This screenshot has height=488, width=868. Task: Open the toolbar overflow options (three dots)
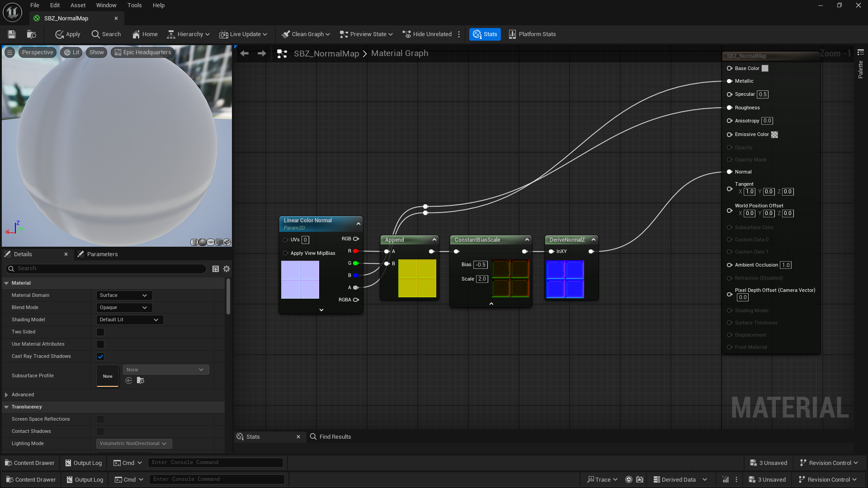pos(459,34)
